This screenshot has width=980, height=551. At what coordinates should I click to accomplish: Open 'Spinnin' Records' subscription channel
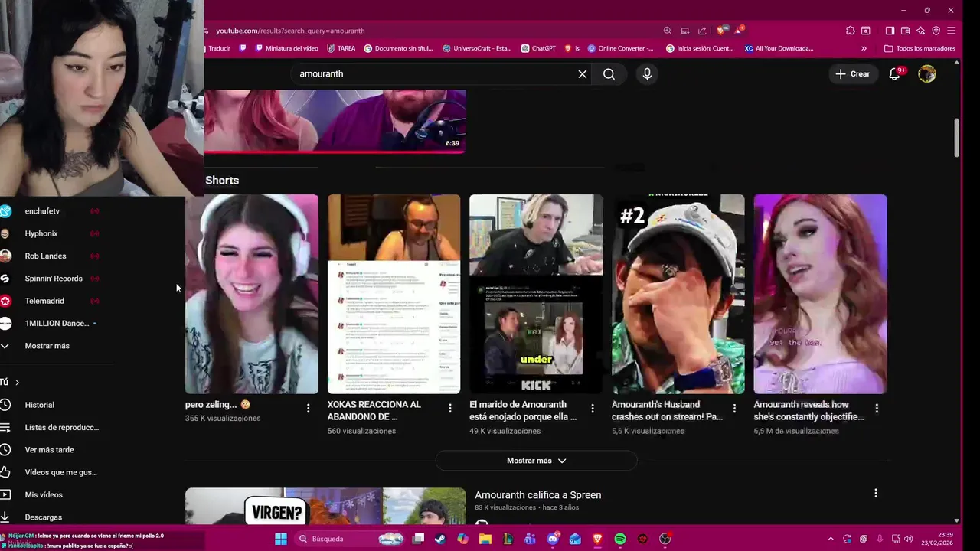pyautogui.click(x=54, y=279)
